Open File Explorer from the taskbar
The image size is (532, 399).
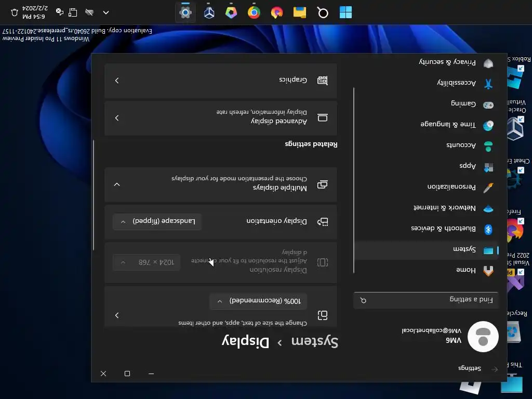(x=300, y=12)
